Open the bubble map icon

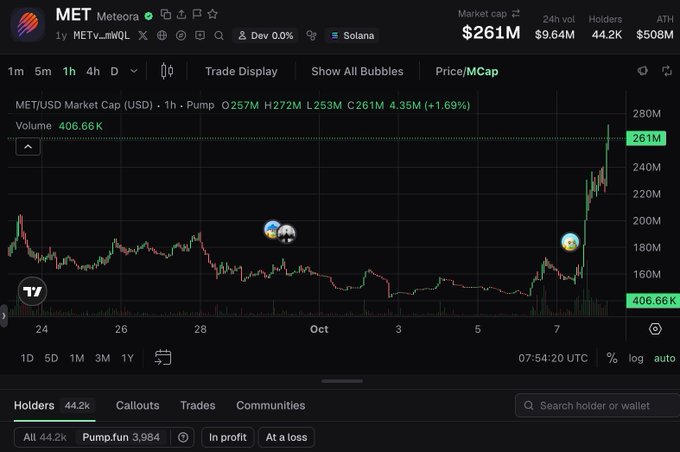pos(311,36)
